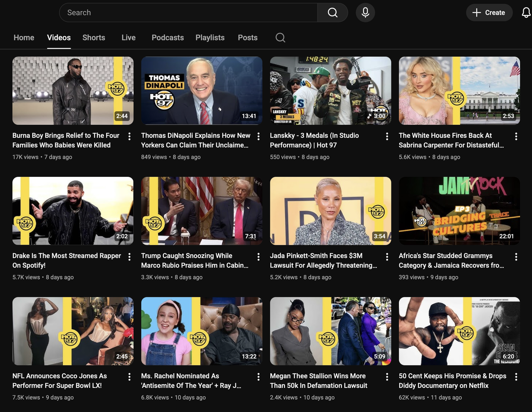Image resolution: width=532 pixels, height=412 pixels.
Task: Focus the Search input field
Action: [x=188, y=12]
